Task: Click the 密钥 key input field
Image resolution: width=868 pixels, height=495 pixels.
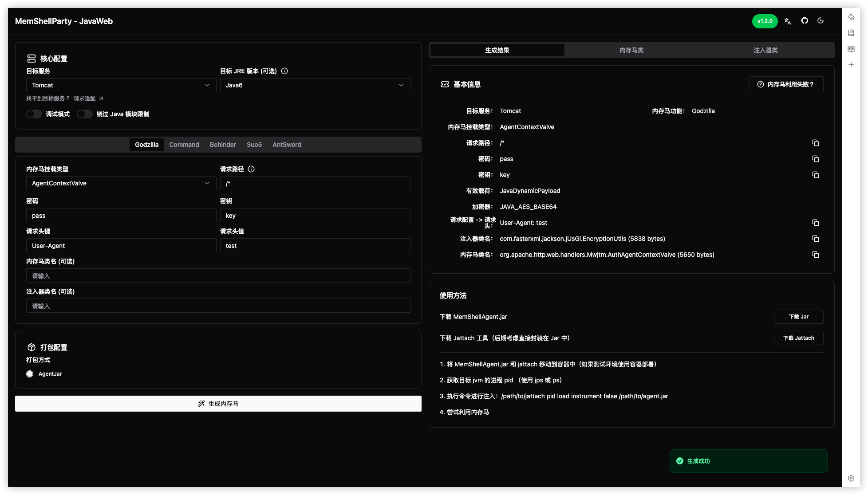Action: (315, 216)
